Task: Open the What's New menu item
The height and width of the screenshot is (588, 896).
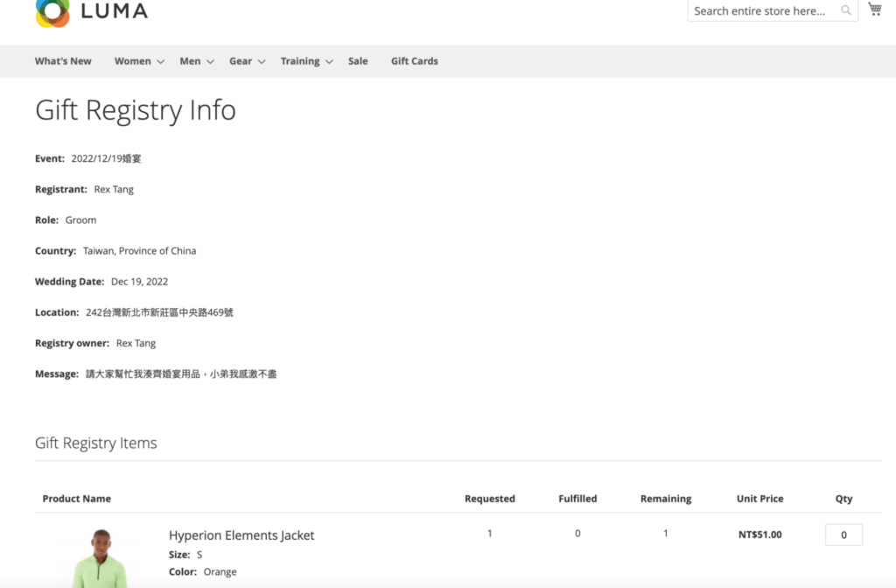Action: (63, 61)
